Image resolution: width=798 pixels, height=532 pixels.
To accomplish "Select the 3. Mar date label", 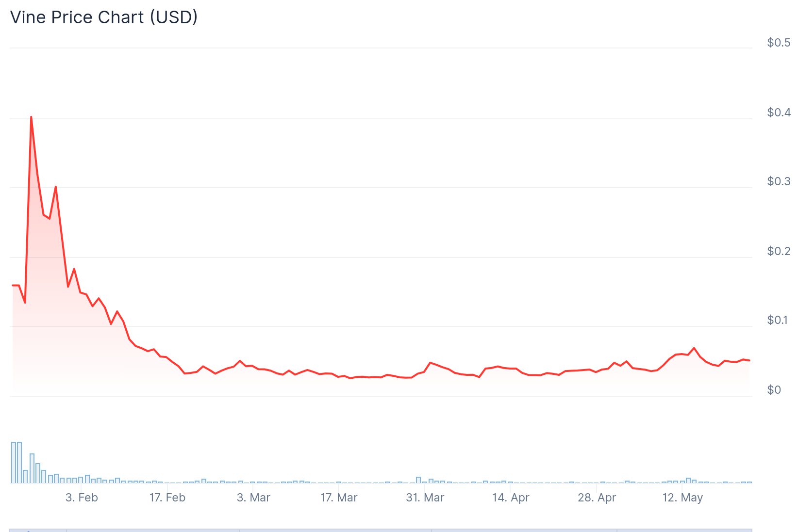I will coord(253,498).
